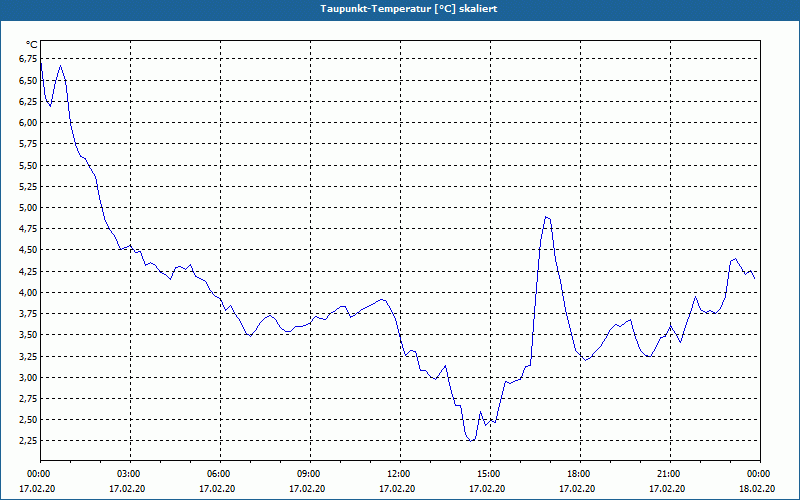This screenshot has width=800, height=500.
Task: Pick the 5,50 y-axis label
Action: coord(30,165)
